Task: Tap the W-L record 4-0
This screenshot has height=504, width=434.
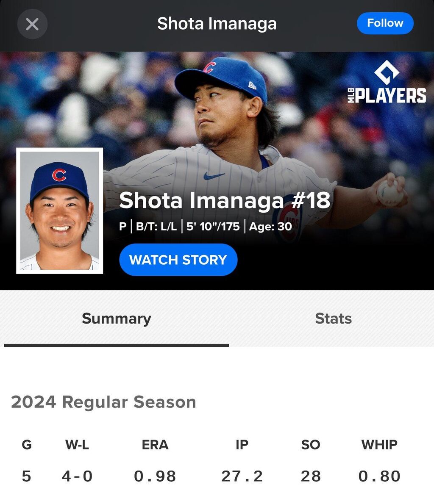Action: 77,476
